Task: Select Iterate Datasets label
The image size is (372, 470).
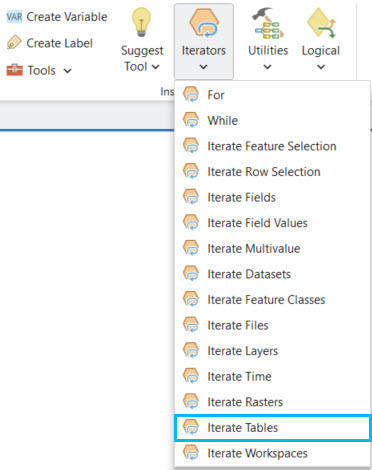Action: (249, 274)
